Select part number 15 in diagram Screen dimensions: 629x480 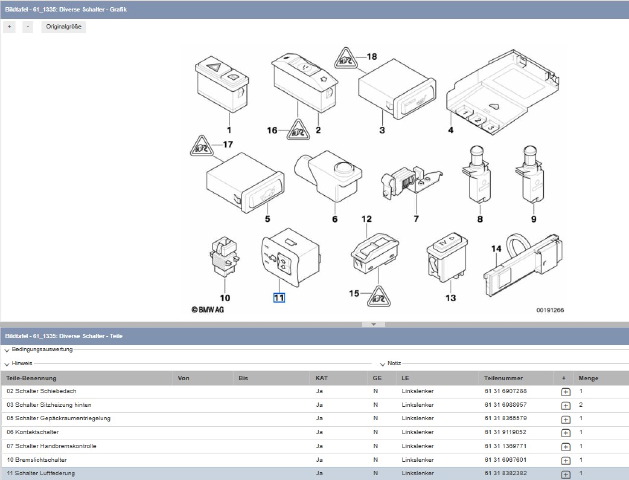tap(354, 294)
